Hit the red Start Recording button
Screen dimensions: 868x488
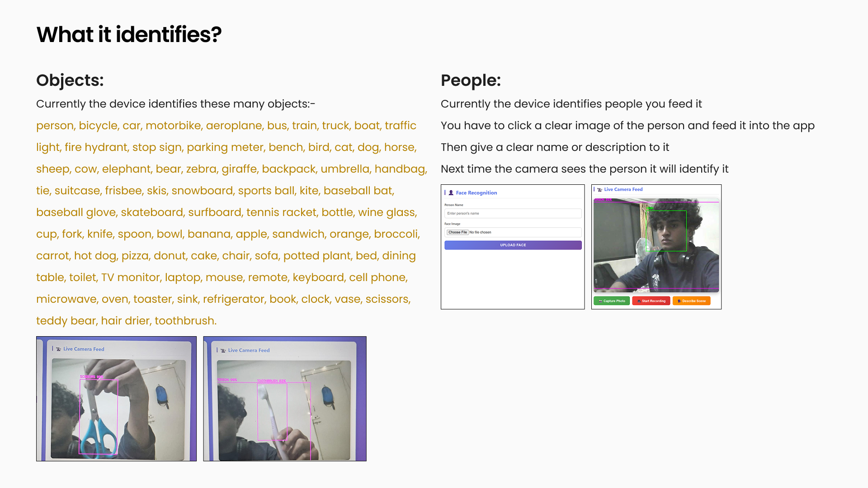651,301
